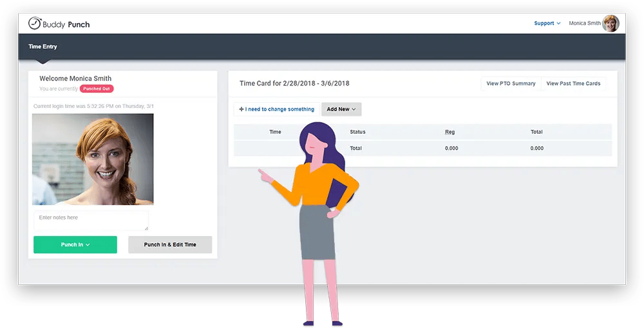Open the View PTO Summary button
Image resolution: width=644 pixels, height=328 pixels.
[x=511, y=83]
